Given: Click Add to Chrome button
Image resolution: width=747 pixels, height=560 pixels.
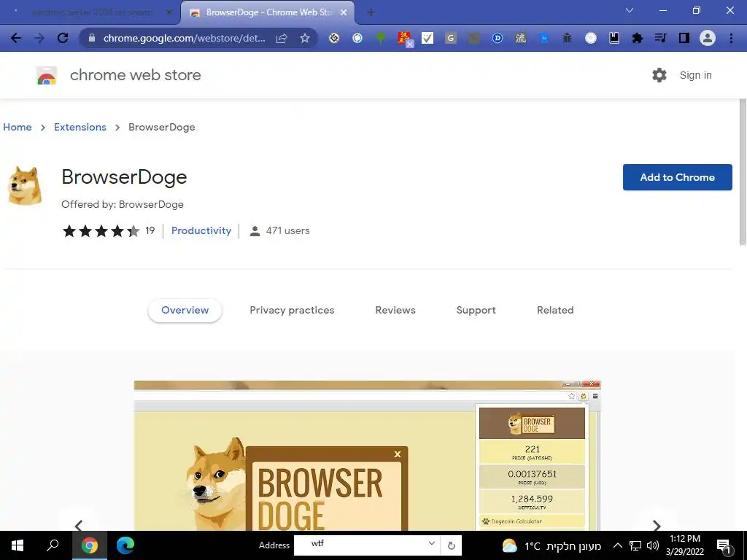Looking at the screenshot, I should point(678,177).
